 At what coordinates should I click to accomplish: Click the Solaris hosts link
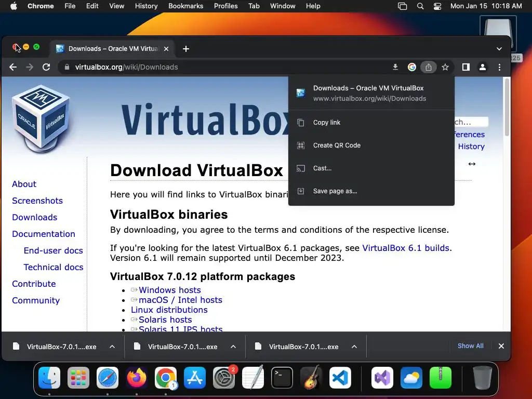(165, 320)
